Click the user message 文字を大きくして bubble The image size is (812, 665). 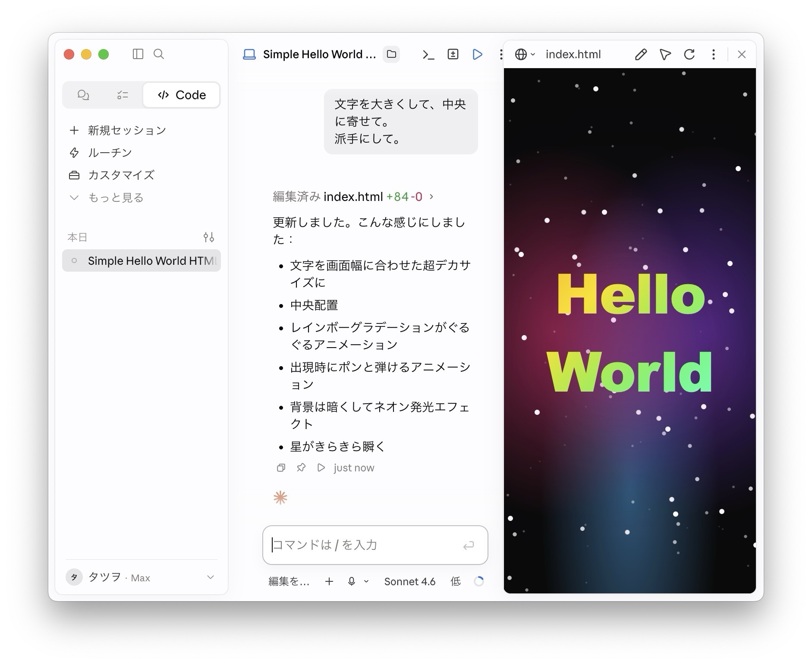coord(401,122)
